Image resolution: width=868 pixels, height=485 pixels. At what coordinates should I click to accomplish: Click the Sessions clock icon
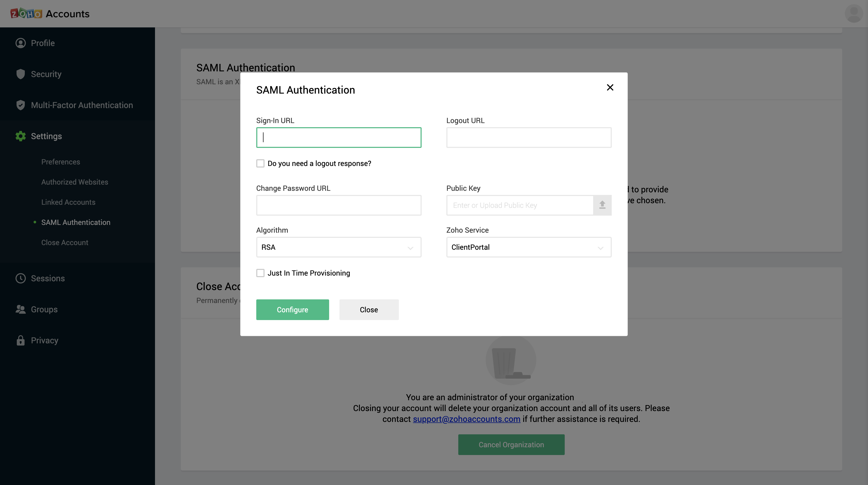[21, 278]
